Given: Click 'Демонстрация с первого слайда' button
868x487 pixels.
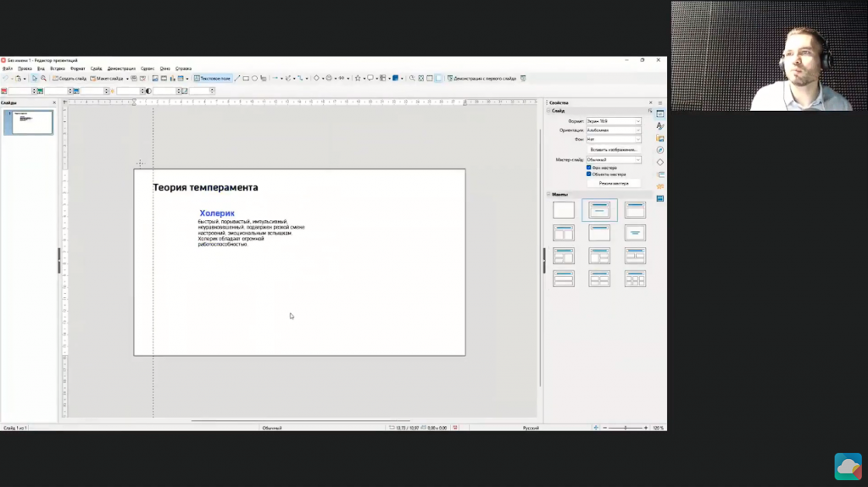Looking at the screenshot, I should pyautogui.click(x=481, y=79).
